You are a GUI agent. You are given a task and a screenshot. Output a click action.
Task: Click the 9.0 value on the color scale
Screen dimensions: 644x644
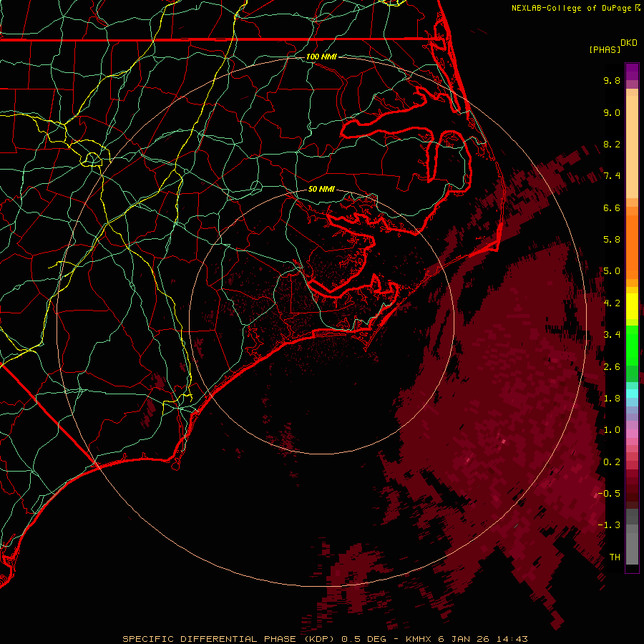pyautogui.click(x=612, y=112)
